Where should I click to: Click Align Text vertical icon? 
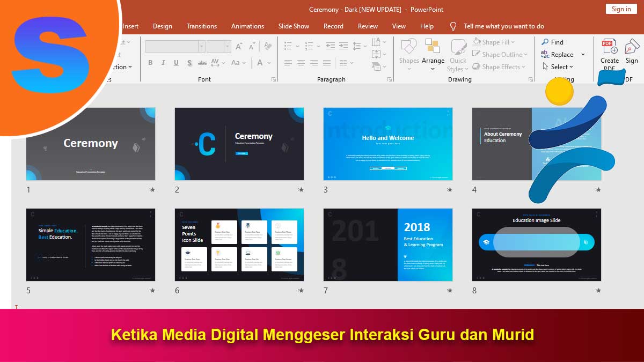[376, 54]
